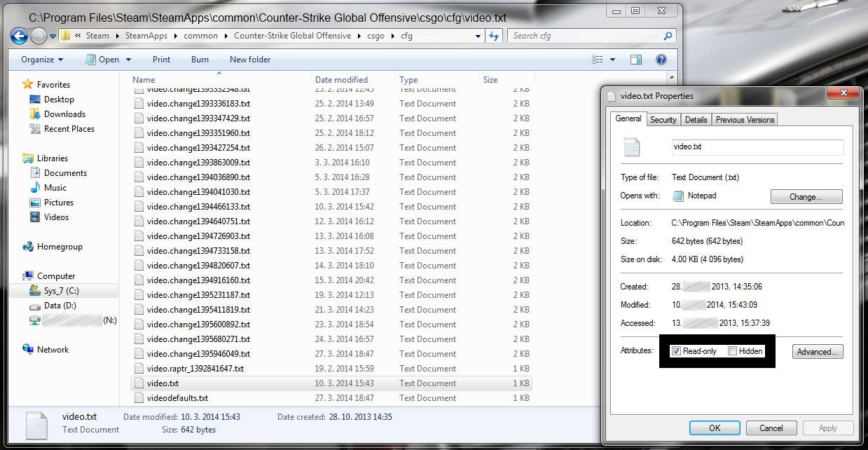Open Explorer help with the question-mark icon
The height and width of the screenshot is (450, 868).
661,60
